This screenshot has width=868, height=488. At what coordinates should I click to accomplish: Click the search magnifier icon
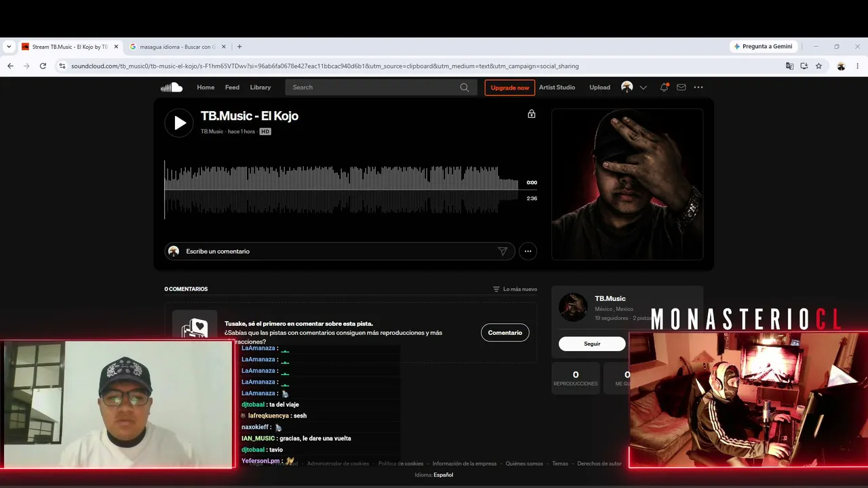[x=465, y=87]
